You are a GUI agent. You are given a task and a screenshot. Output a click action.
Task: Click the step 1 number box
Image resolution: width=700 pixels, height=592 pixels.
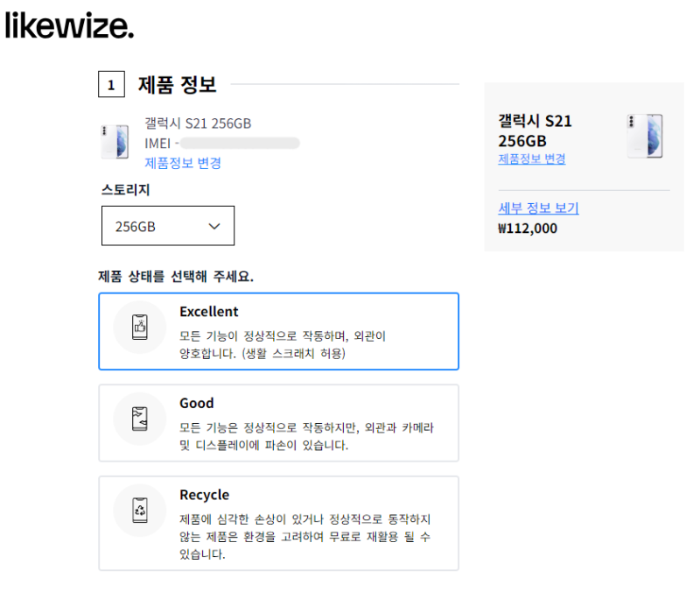point(111,85)
